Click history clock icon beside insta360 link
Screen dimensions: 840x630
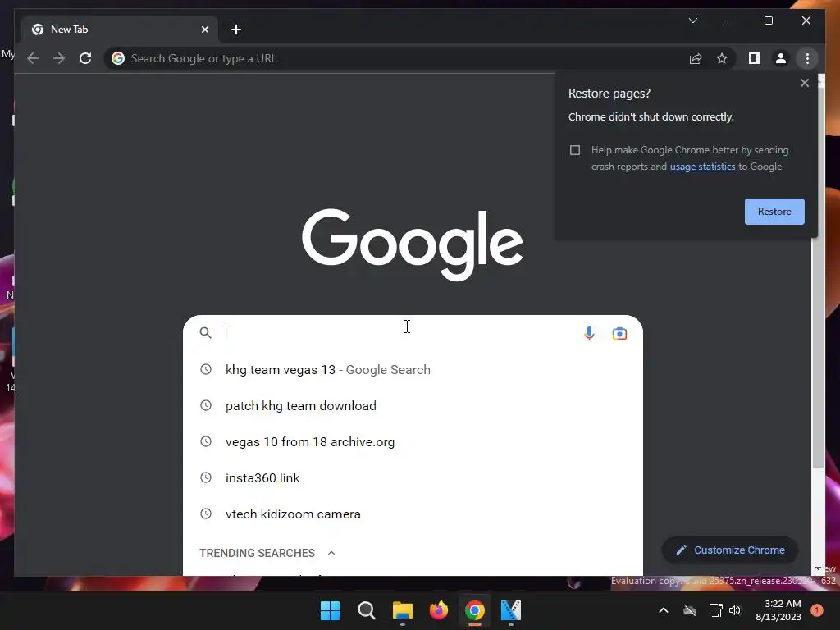[x=206, y=477]
